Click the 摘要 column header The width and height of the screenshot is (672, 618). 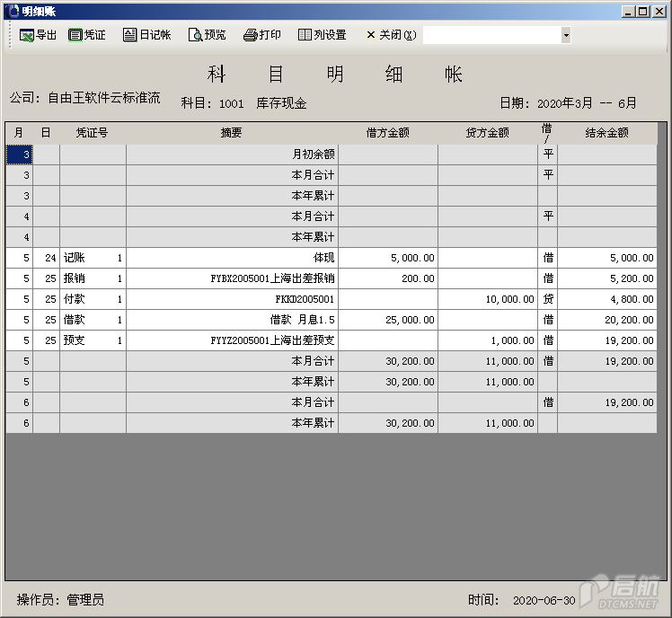232,133
